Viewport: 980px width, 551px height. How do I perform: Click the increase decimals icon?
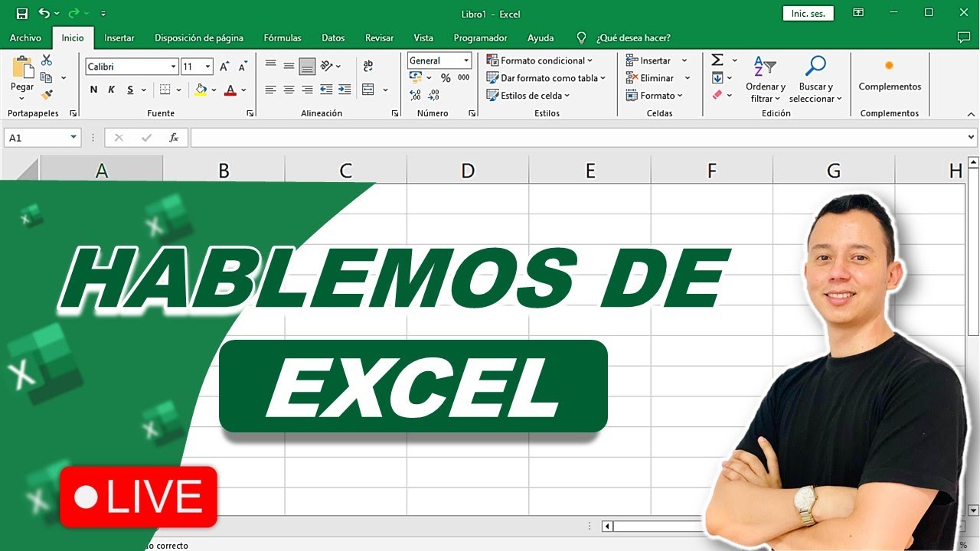click(415, 96)
